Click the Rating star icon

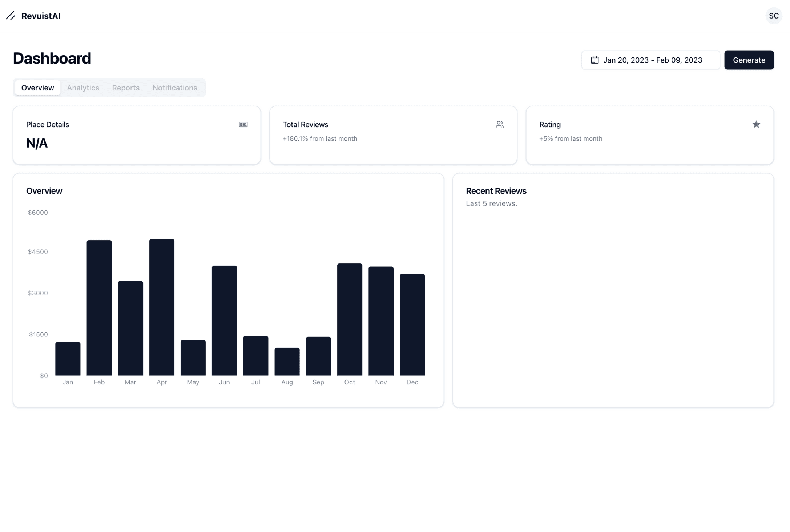(756, 125)
